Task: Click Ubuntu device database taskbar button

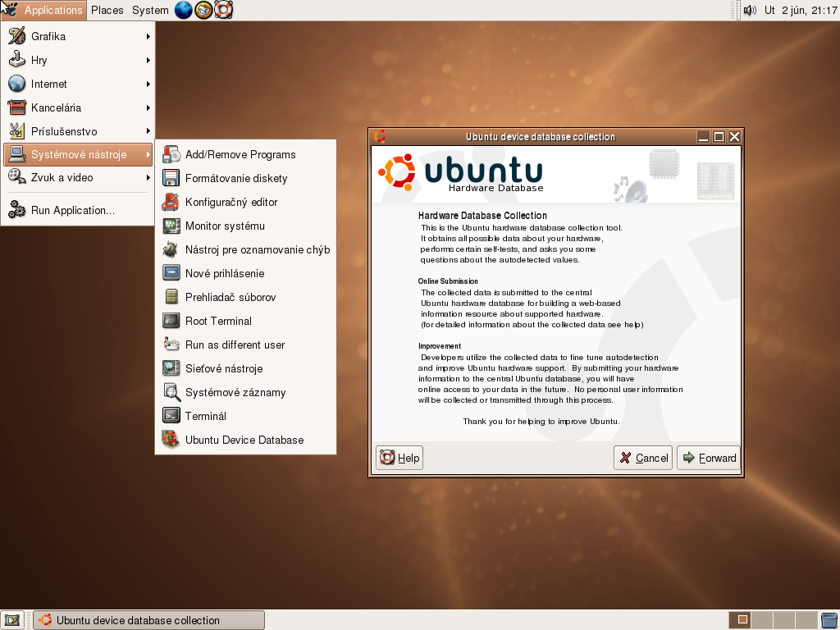Action: click(x=149, y=620)
